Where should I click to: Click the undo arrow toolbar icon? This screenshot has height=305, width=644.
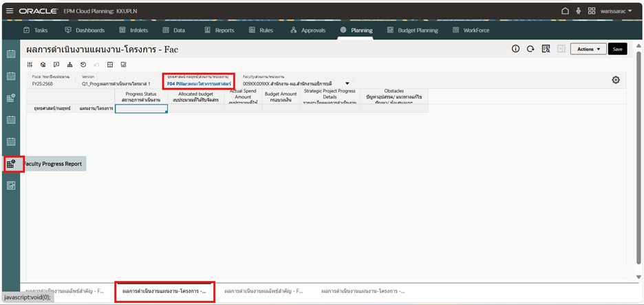(96, 65)
